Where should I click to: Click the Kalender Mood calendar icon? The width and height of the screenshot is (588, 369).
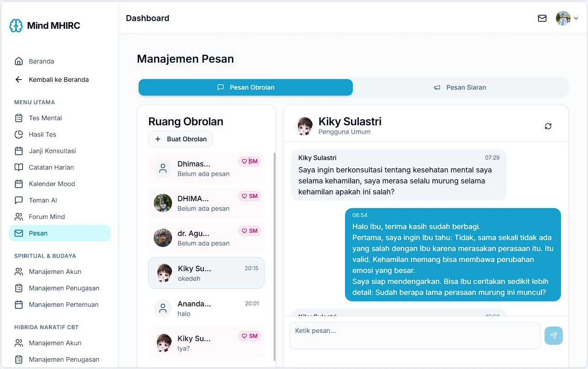[x=19, y=184]
